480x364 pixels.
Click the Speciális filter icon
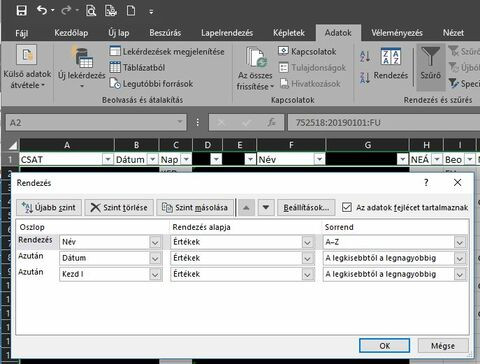(453, 83)
